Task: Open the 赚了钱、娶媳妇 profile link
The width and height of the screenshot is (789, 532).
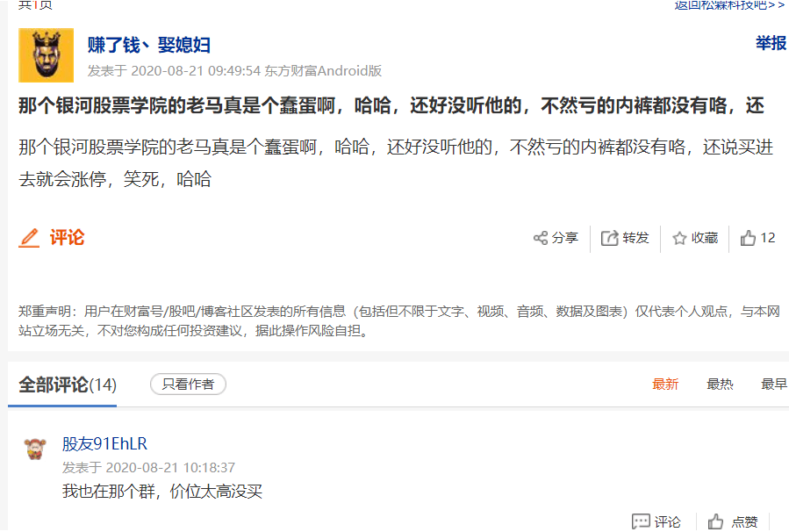Action: 149,45
